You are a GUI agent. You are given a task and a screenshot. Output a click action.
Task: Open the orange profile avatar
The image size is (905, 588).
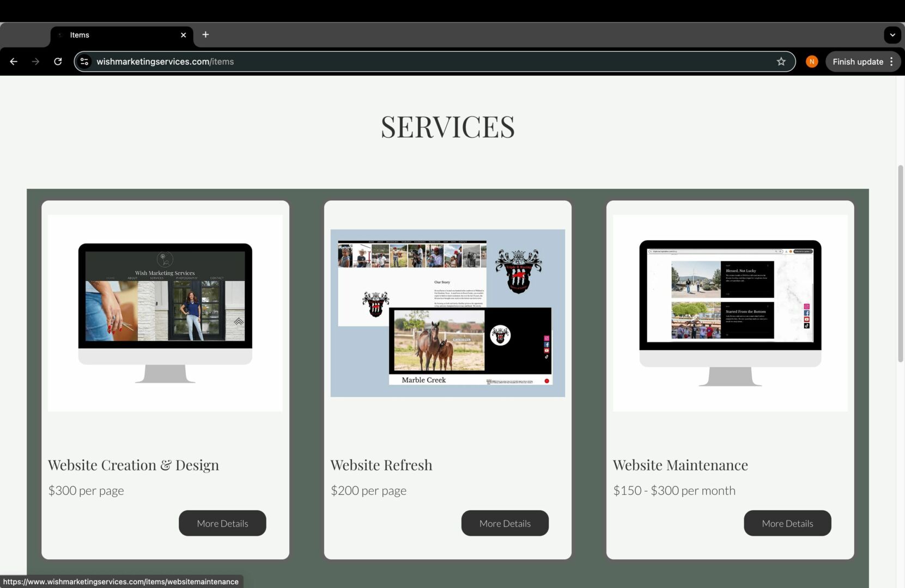pyautogui.click(x=811, y=62)
